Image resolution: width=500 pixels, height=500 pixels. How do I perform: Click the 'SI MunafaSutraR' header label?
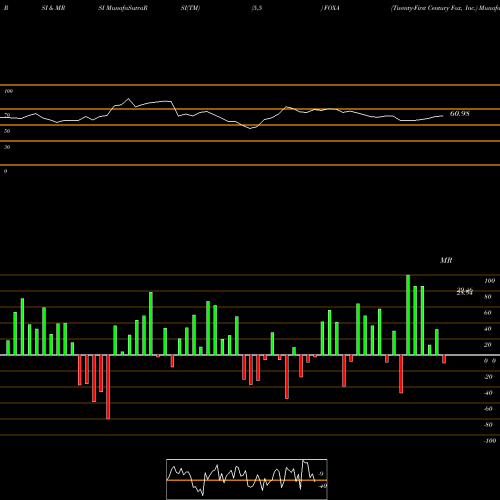click(123, 8)
